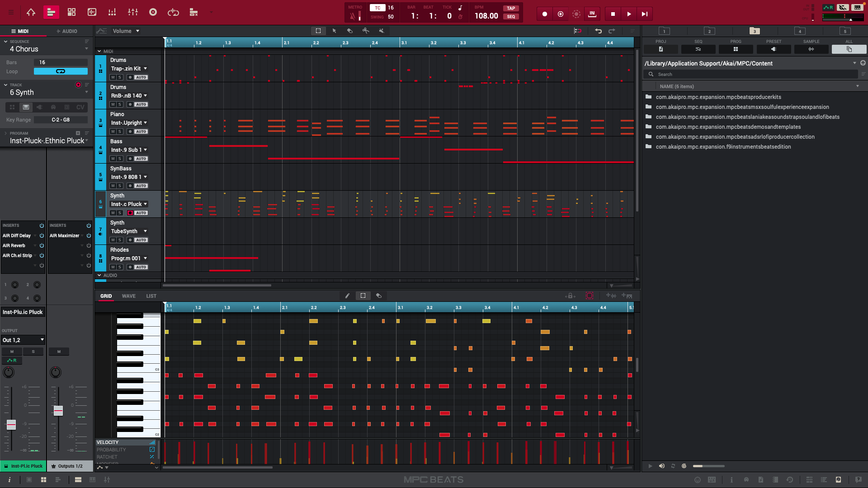Open the keyboard track type icon
This screenshot has width=868, height=488.
click(26, 107)
